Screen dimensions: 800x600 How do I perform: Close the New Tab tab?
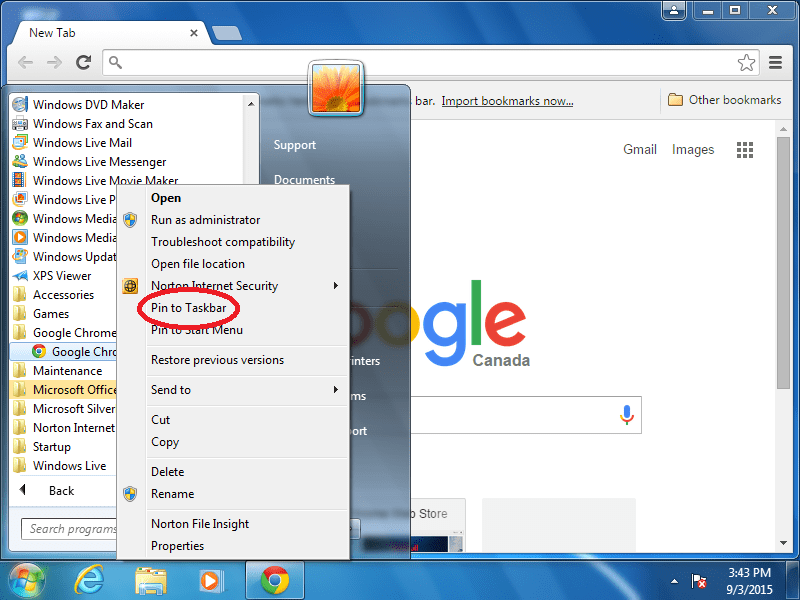194,33
